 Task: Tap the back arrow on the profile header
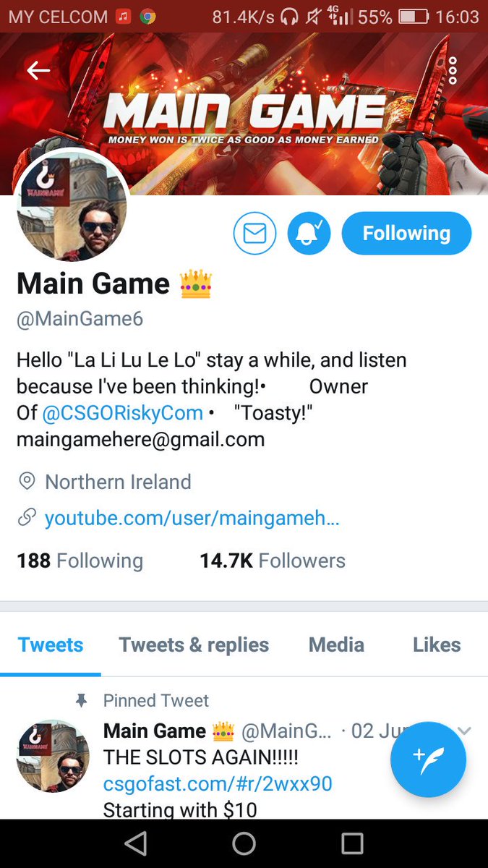38,70
